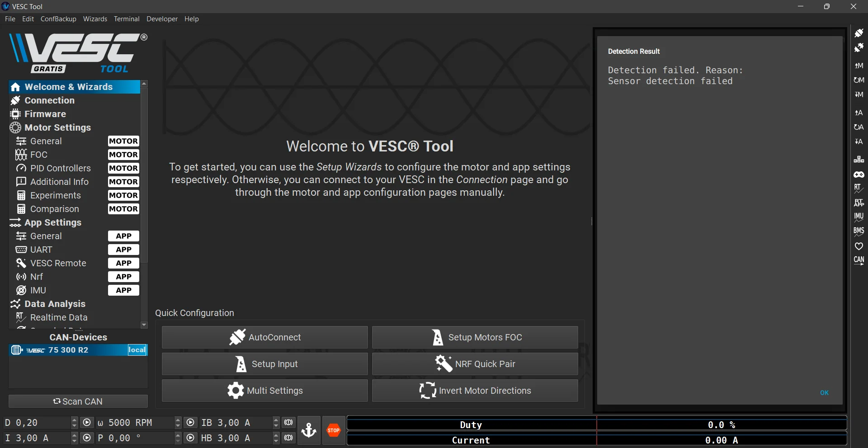This screenshot has width=868, height=448.
Task: Open the Experiments motor page
Action: (74, 195)
